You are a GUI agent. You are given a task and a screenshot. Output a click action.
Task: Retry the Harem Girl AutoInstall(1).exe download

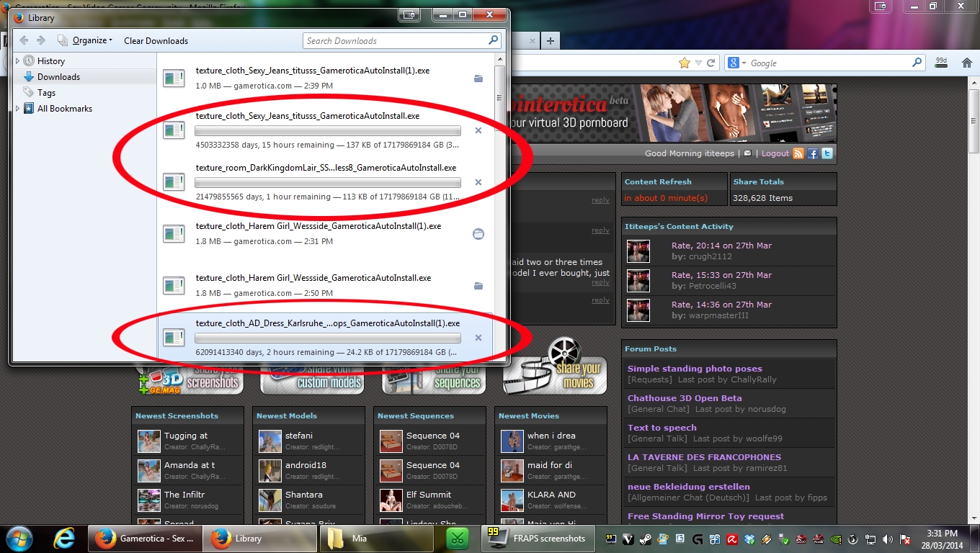pyautogui.click(x=478, y=234)
